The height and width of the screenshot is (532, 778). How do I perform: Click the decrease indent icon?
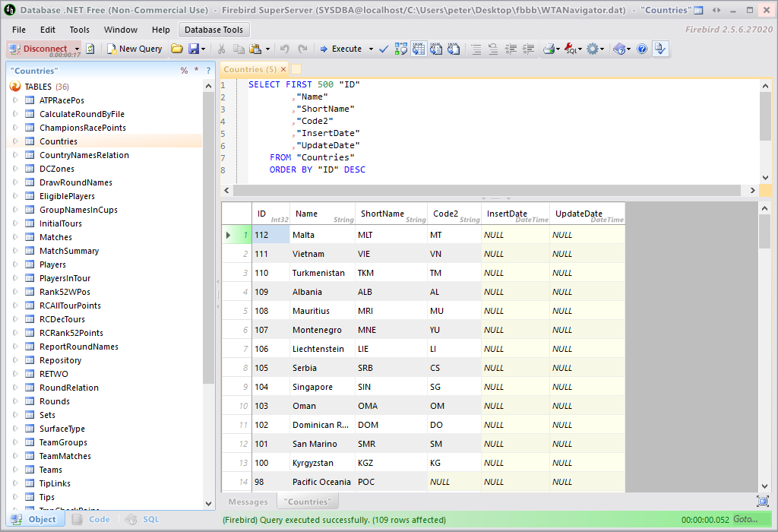(x=511, y=49)
